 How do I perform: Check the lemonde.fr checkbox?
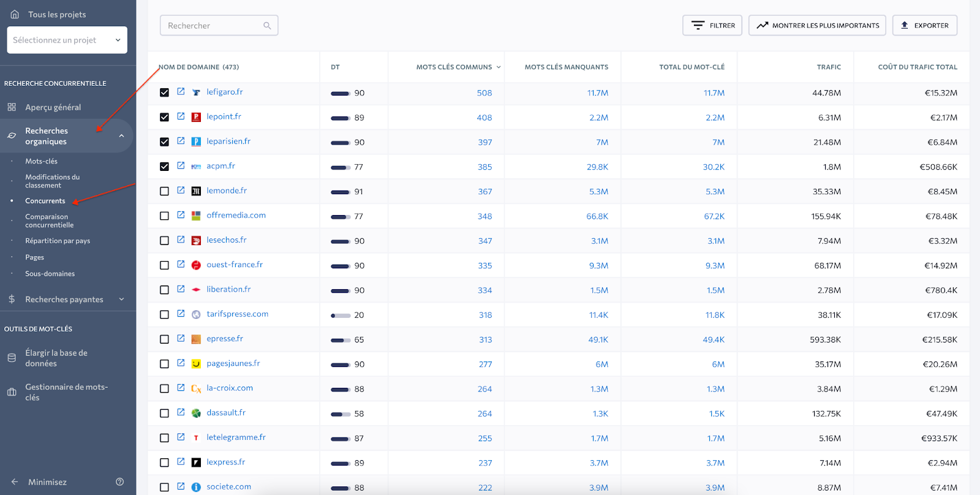[164, 191]
